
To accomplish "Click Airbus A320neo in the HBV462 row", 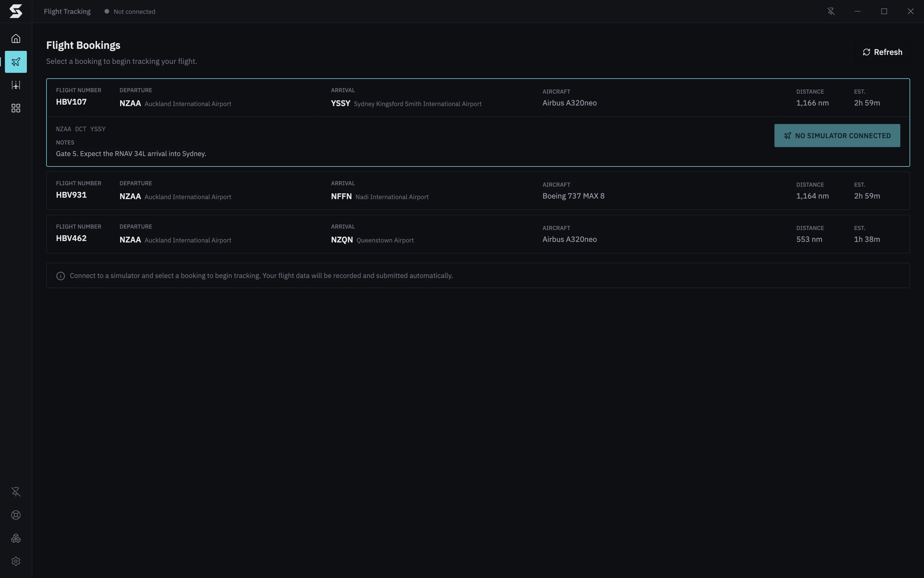I will point(570,239).
